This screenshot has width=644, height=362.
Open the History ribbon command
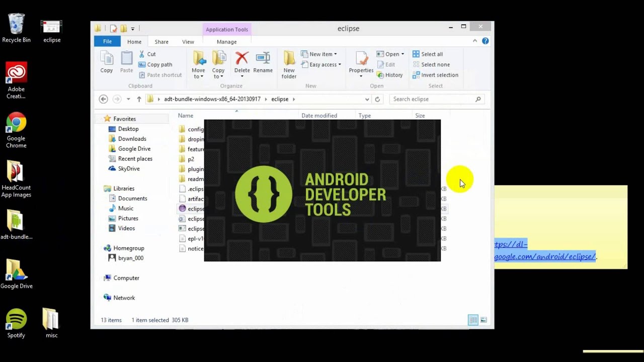(389, 75)
